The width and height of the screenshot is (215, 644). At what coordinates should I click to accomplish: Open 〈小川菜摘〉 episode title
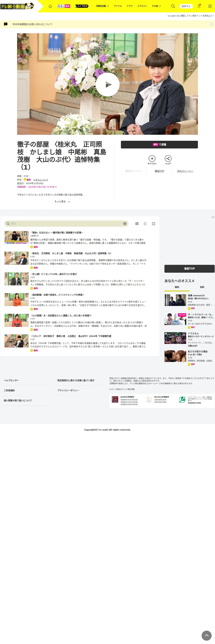pyautogui.click(x=61, y=315)
